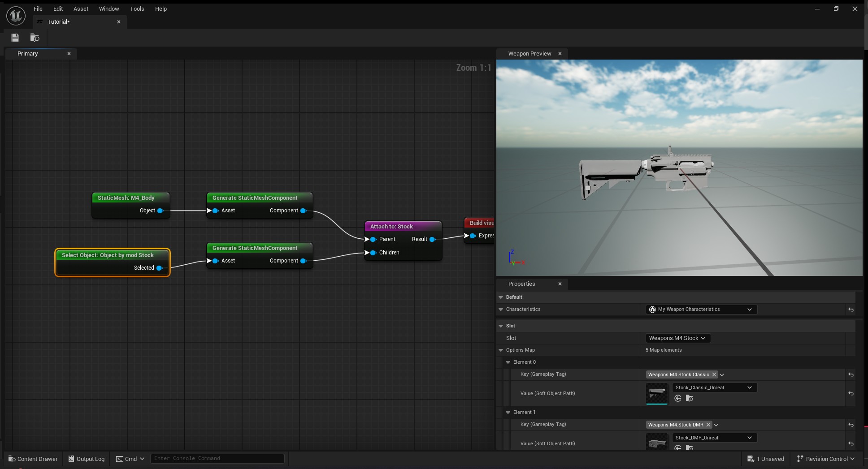Click the Object output pin on StaticMesh M4_Body
This screenshot has height=469, width=868.
(161, 211)
